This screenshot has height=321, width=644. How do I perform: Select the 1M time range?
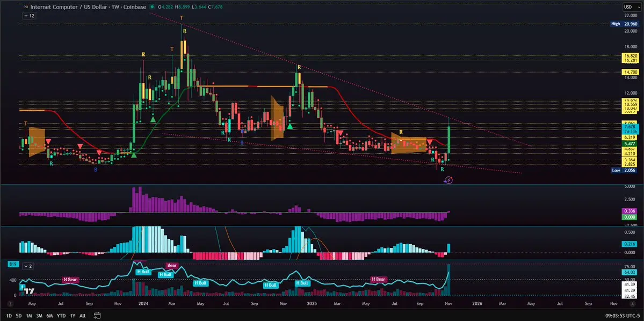click(29, 316)
